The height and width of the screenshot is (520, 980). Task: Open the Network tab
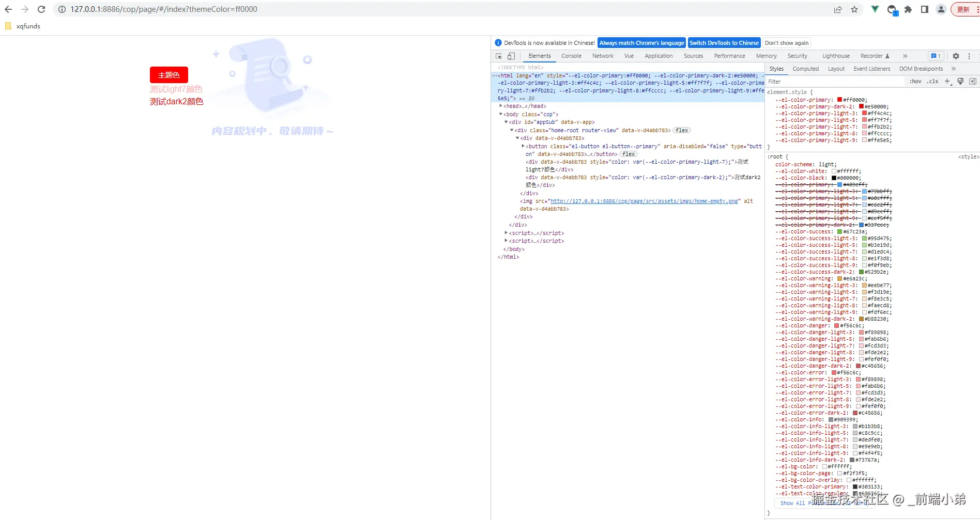(603, 56)
